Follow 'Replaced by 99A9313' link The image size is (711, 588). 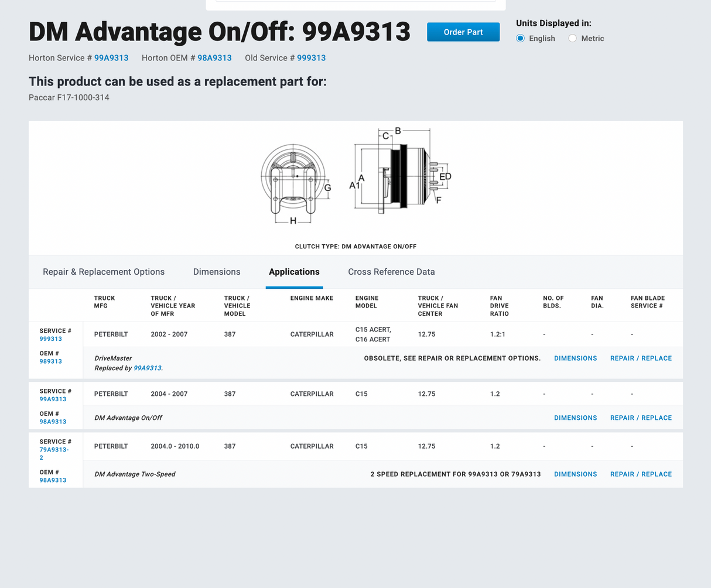coord(148,368)
